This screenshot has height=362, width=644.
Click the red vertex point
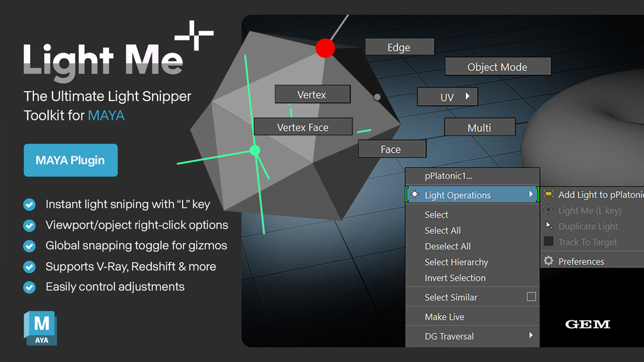pyautogui.click(x=326, y=49)
